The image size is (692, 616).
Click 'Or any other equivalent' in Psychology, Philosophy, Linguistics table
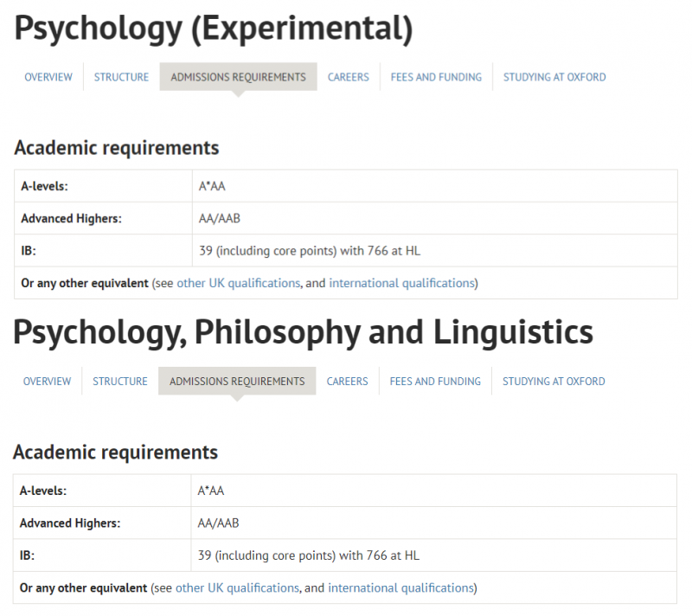pyautogui.click(x=83, y=588)
